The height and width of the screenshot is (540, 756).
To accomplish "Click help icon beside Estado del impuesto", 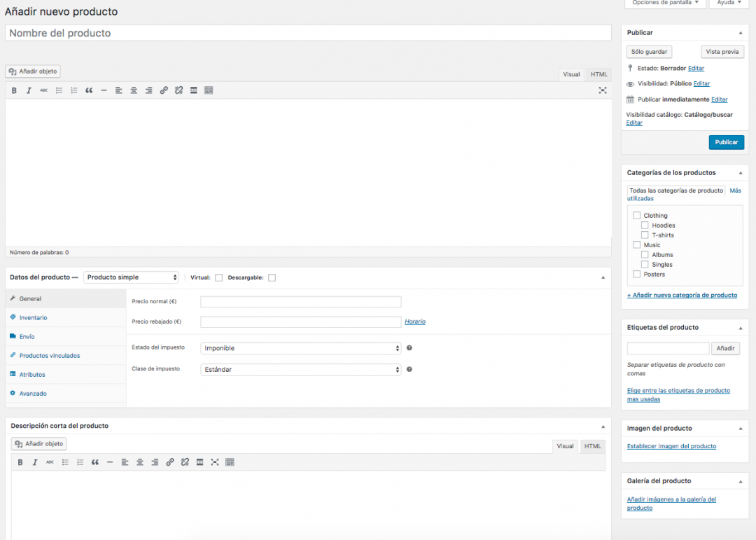I will point(409,348).
